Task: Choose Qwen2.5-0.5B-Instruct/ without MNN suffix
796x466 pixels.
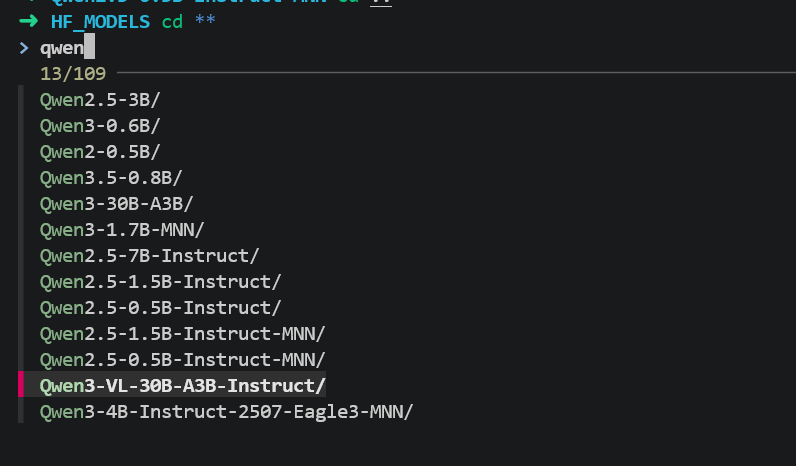Action: pyautogui.click(x=160, y=307)
